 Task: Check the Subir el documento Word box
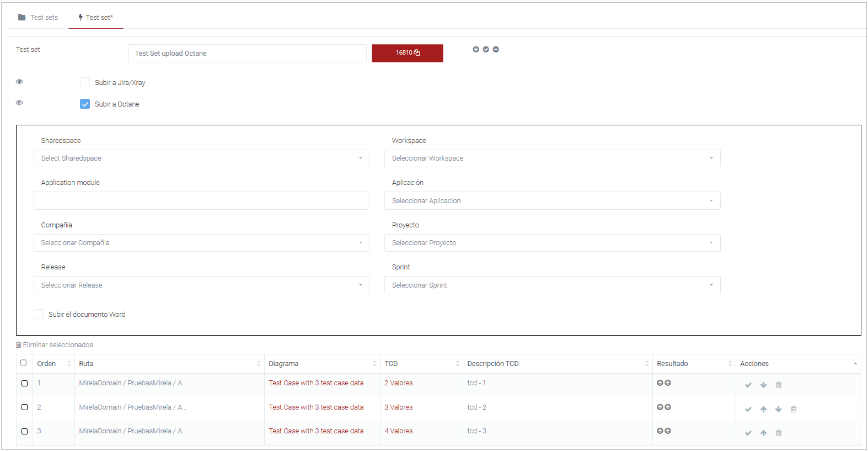(x=39, y=314)
